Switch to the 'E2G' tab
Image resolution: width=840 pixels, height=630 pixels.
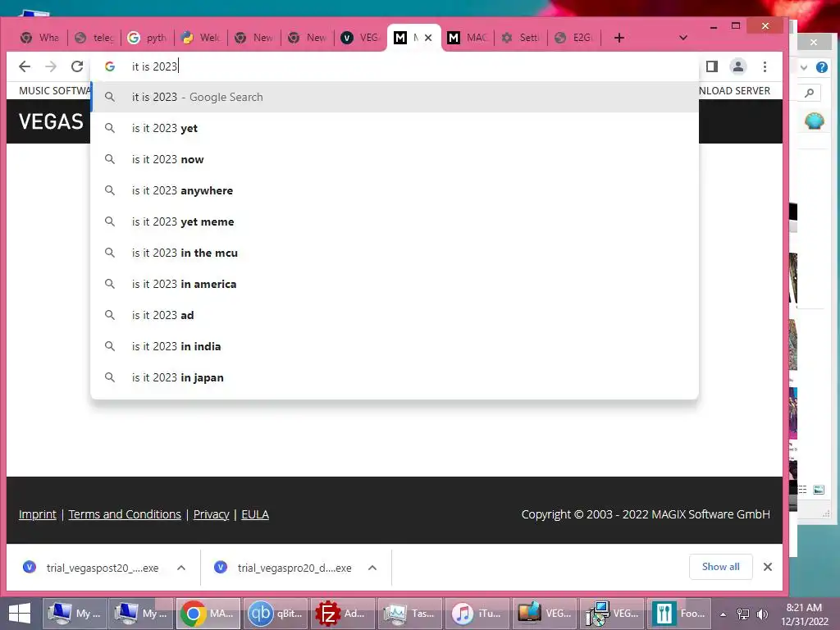(x=574, y=38)
